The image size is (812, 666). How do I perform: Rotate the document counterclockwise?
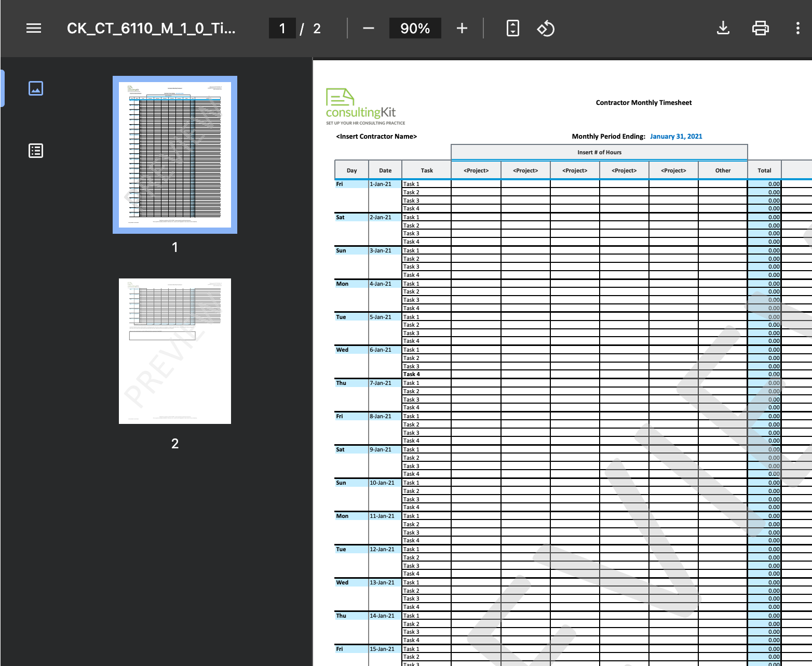[546, 28]
